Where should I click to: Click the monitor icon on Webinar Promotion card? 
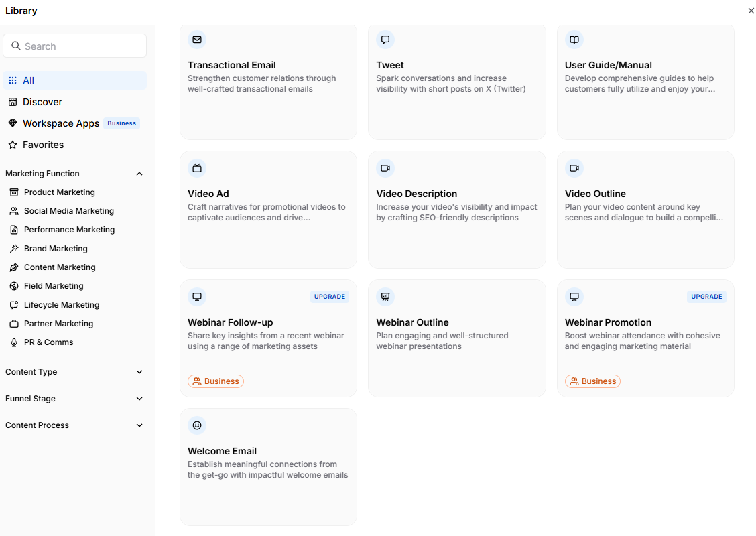coord(574,296)
